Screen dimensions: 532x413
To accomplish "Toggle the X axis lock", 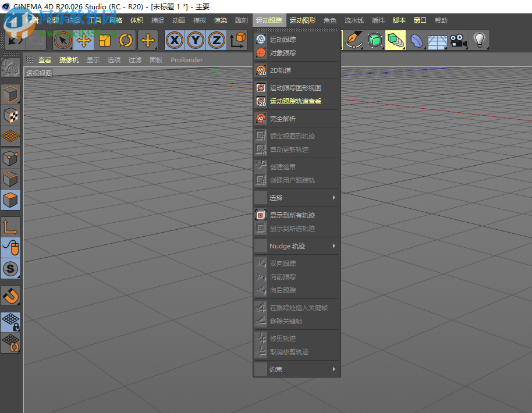I will point(174,40).
